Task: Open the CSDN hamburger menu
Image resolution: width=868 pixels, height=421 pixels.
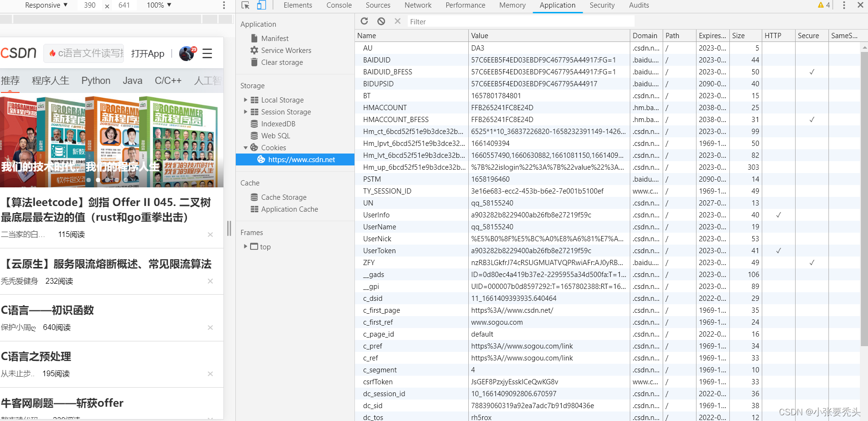Action: 207,53
